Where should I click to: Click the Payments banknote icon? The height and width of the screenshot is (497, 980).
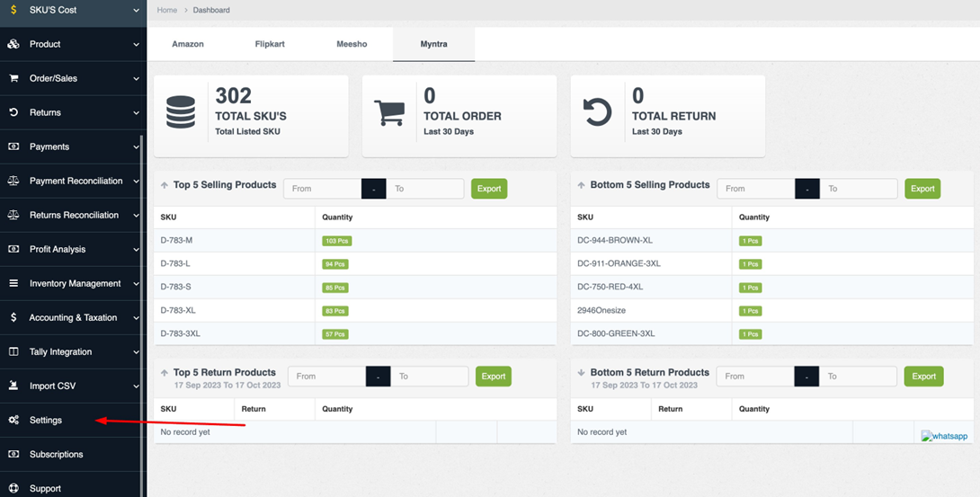pyautogui.click(x=13, y=146)
